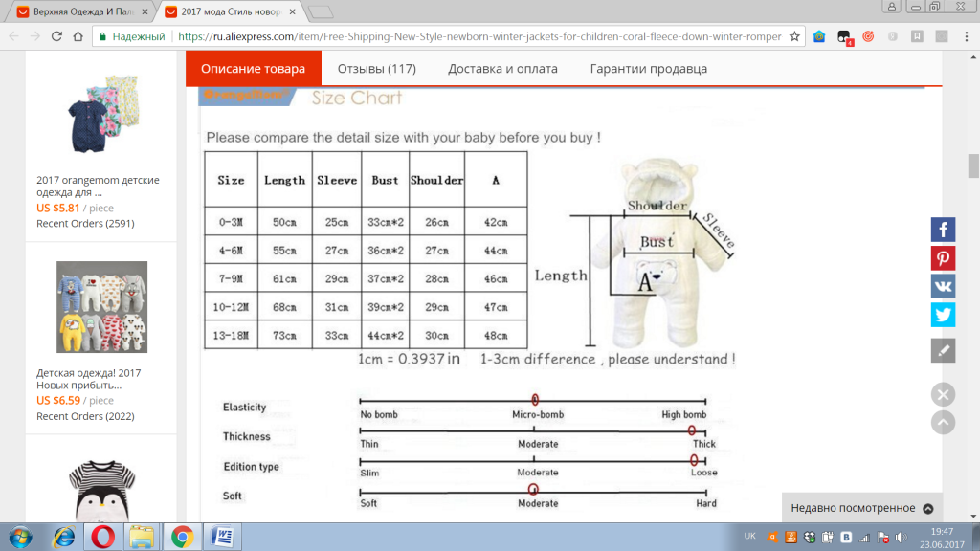
Task: View the colorful pajamas set thumbnail
Action: pos(101,307)
